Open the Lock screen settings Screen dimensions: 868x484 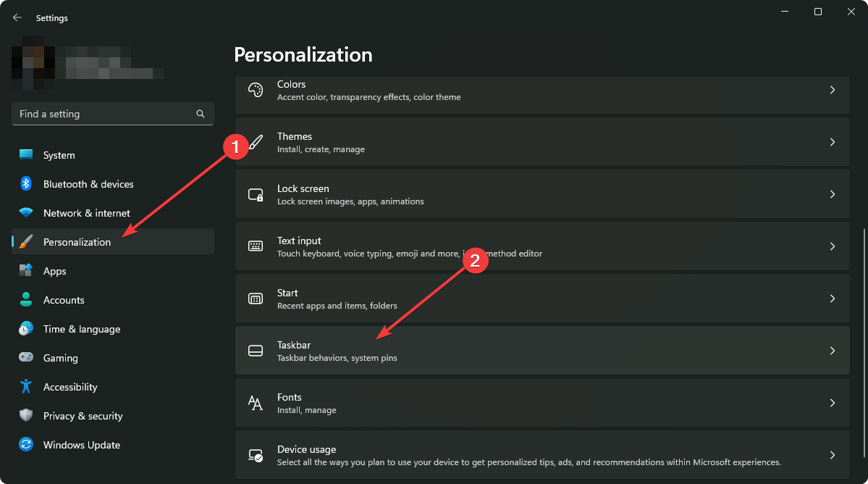pos(542,194)
